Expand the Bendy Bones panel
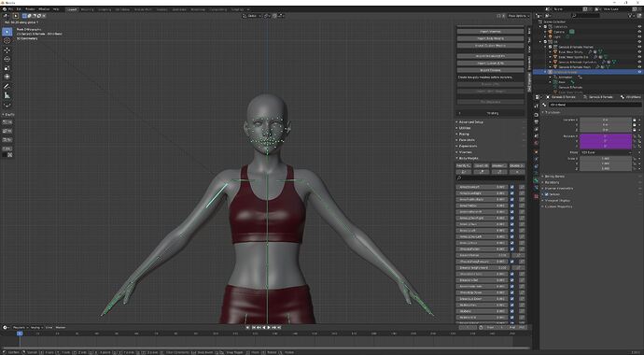Image resolution: width=644 pixels, height=355 pixels. [x=553, y=177]
